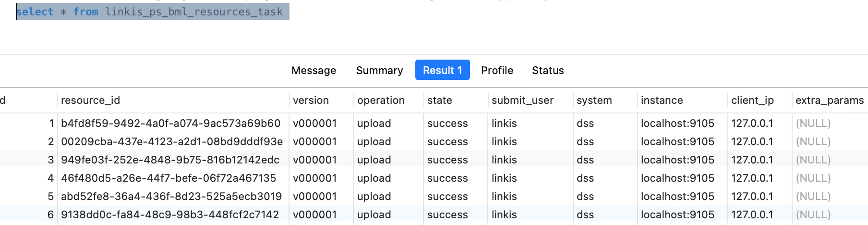Click the resource_id column header
The height and width of the screenshot is (225, 868).
[x=90, y=100]
